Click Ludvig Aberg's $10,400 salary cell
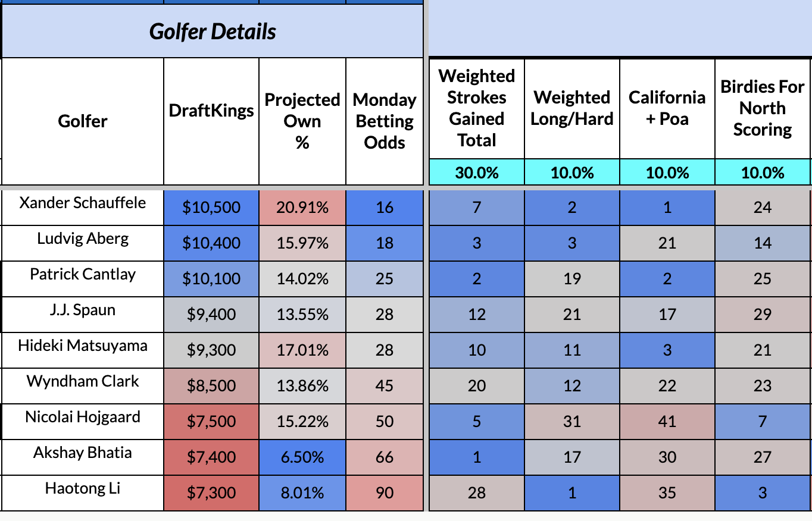The image size is (812, 521). click(211, 243)
